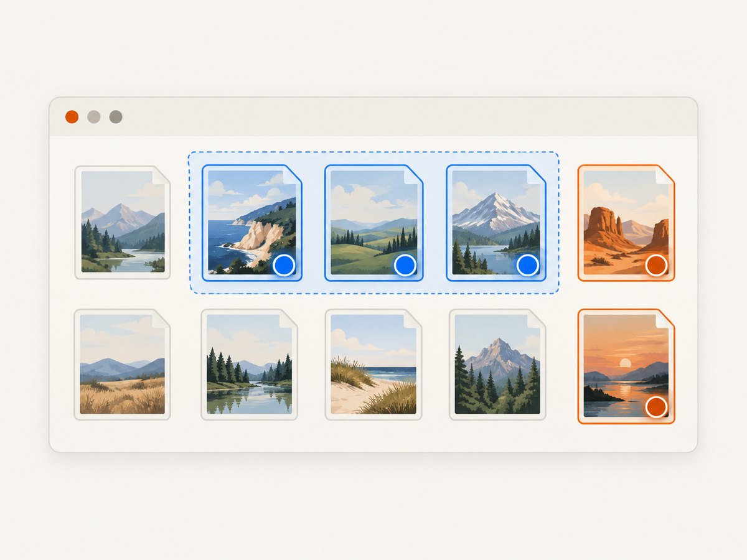Toggle blue selection badge on snowy mountain image
747x560 pixels.
[528, 265]
